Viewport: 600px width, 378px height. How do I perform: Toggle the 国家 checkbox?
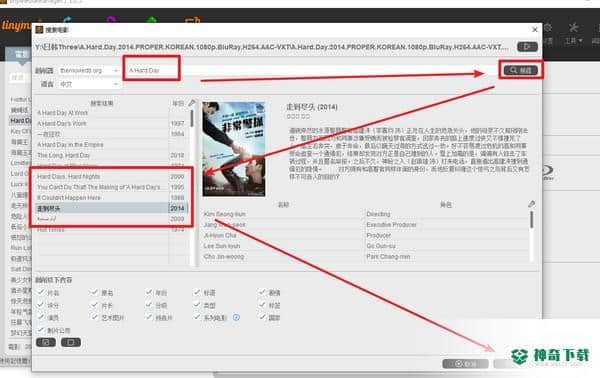click(x=262, y=317)
